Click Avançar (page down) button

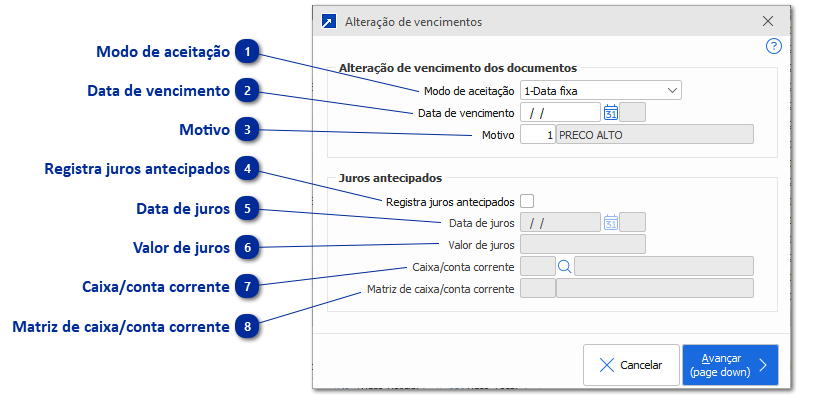coord(730,365)
